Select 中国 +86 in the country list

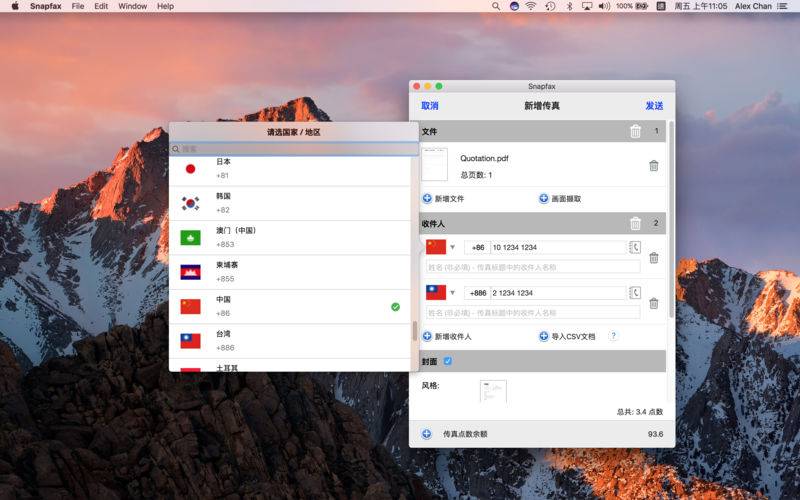coord(290,307)
